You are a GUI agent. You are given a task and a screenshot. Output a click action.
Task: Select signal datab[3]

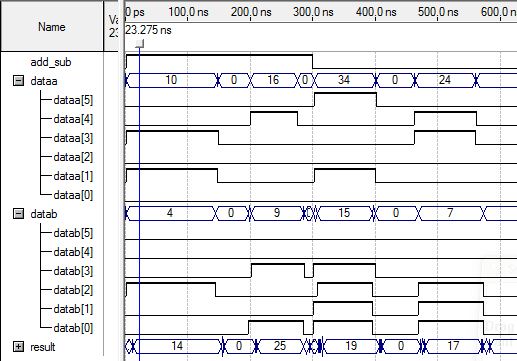point(73,271)
